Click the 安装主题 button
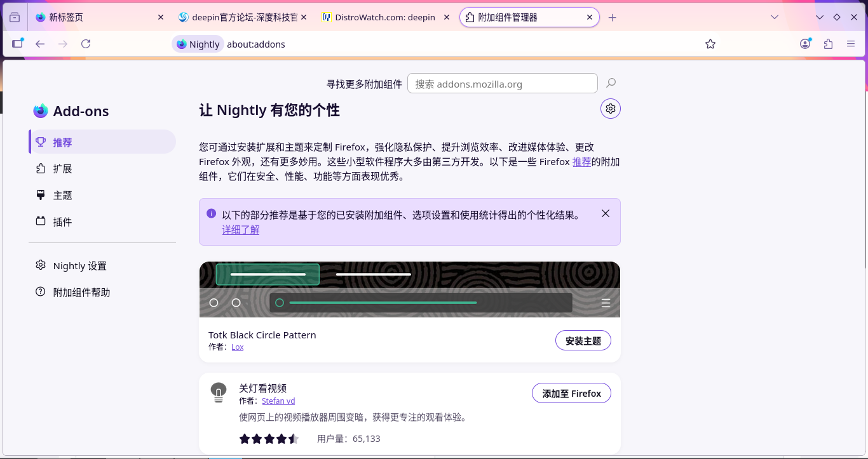This screenshot has width=868, height=459. pos(583,340)
